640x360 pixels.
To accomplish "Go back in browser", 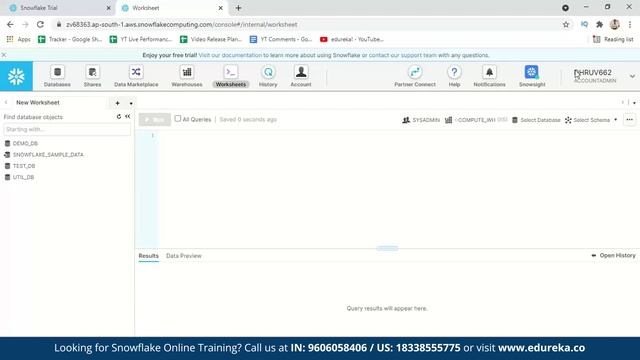I will coord(10,24).
